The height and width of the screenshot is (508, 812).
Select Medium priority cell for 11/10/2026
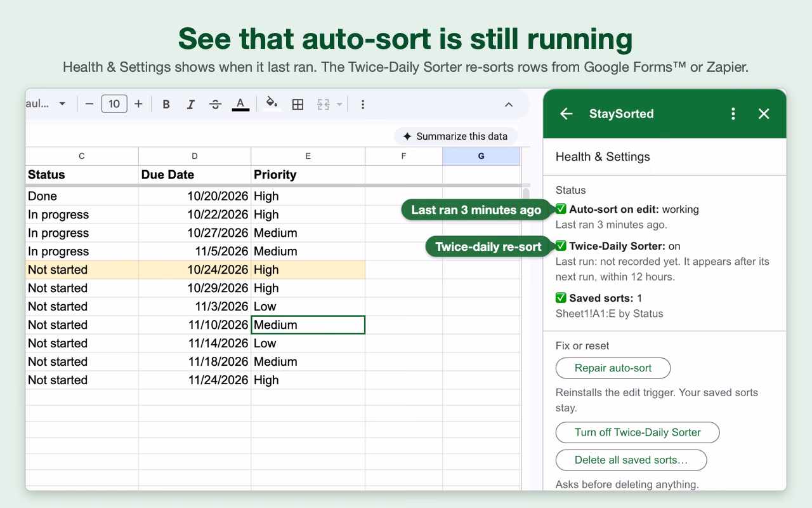[x=308, y=325]
